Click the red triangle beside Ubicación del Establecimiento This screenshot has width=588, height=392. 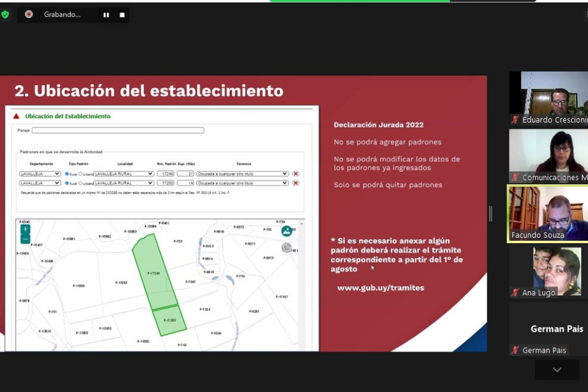point(16,116)
